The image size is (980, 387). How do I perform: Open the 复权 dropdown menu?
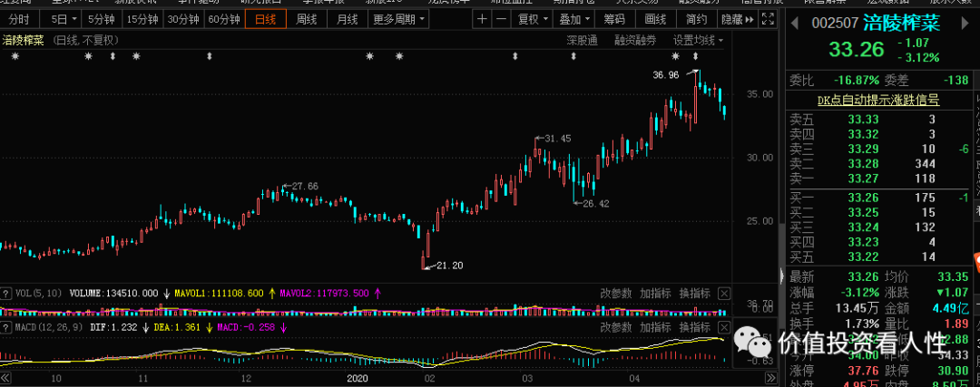coord(533,19)
